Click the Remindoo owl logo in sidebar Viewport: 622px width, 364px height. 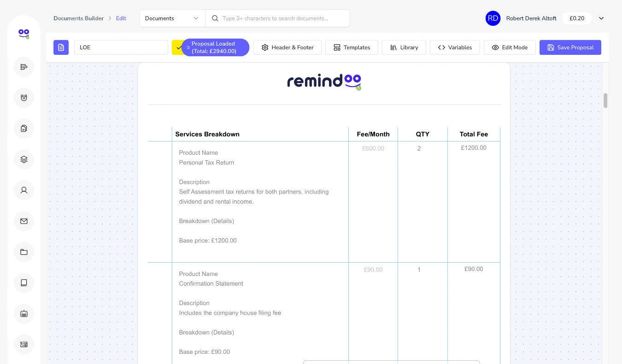[x=24, y=34]
